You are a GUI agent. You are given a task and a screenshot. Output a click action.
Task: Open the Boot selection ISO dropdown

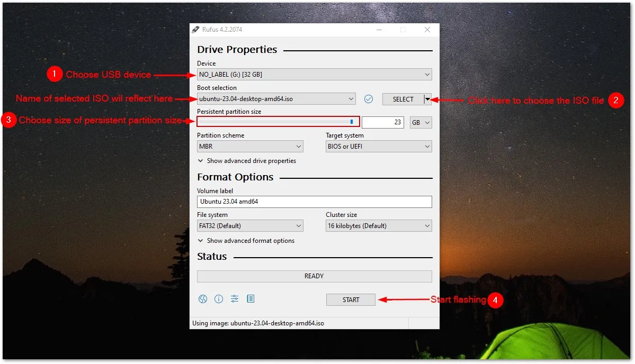click(276, 99)
